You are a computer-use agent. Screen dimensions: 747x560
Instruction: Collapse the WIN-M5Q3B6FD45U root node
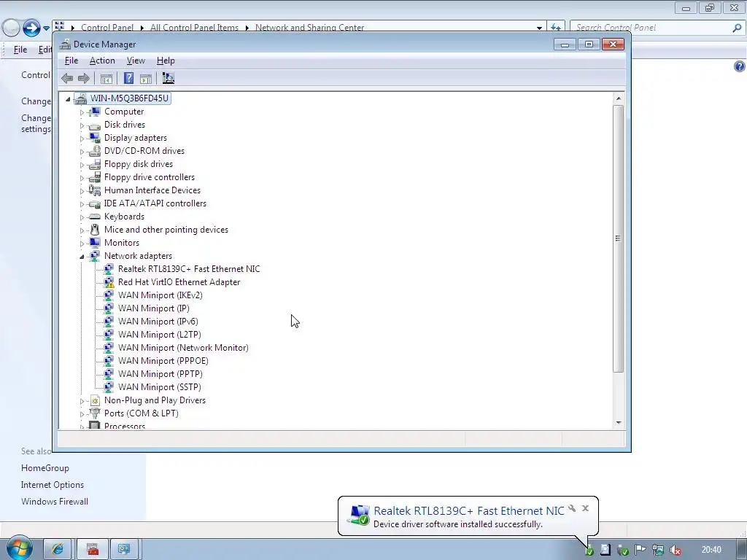click(68, 99)
